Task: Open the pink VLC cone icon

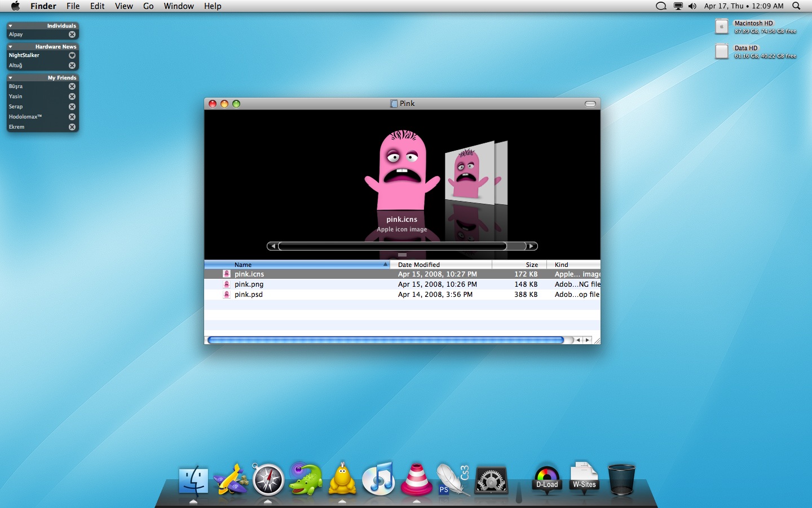Action: point(416,479)
